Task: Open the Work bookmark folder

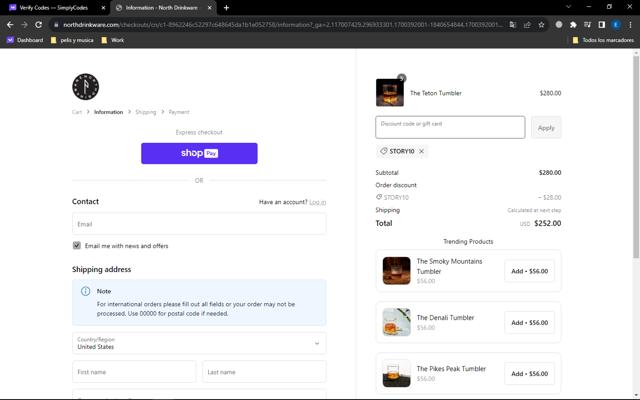Action: tap(113, 40)
